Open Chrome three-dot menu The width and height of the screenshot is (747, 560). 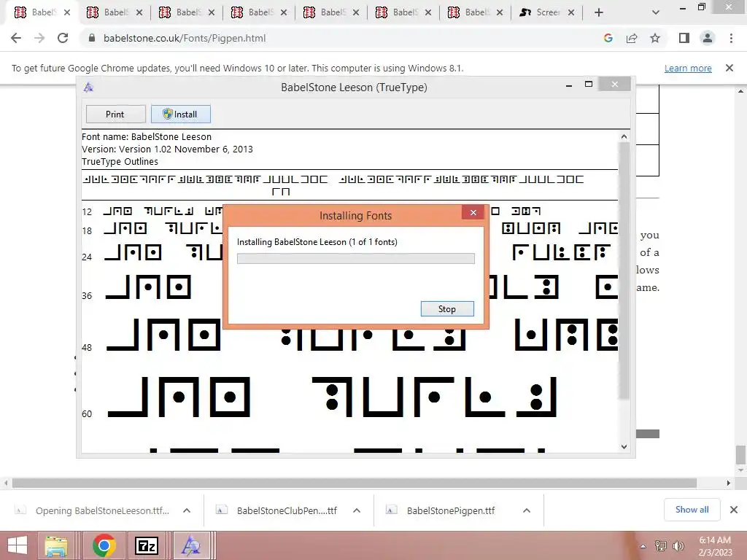(731, 38)
